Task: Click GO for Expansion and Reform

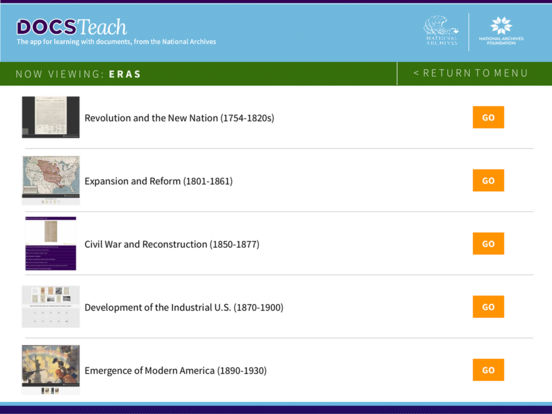Action: tap(488, 180)
